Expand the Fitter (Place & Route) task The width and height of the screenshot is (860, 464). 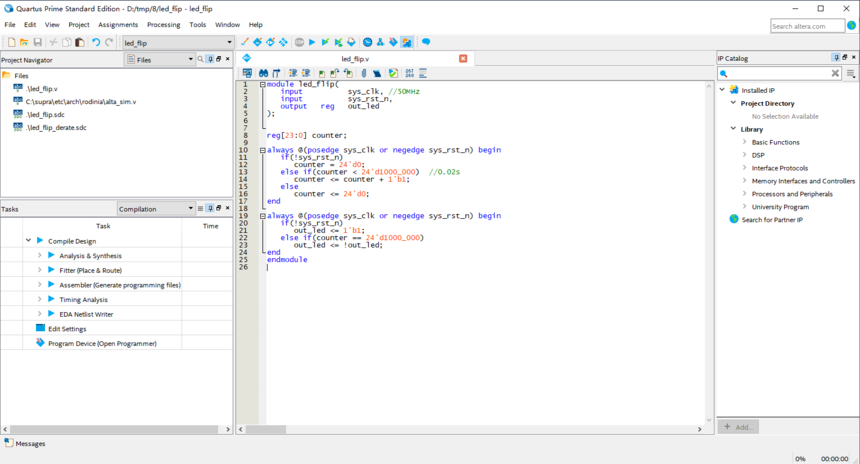point(39,270)
